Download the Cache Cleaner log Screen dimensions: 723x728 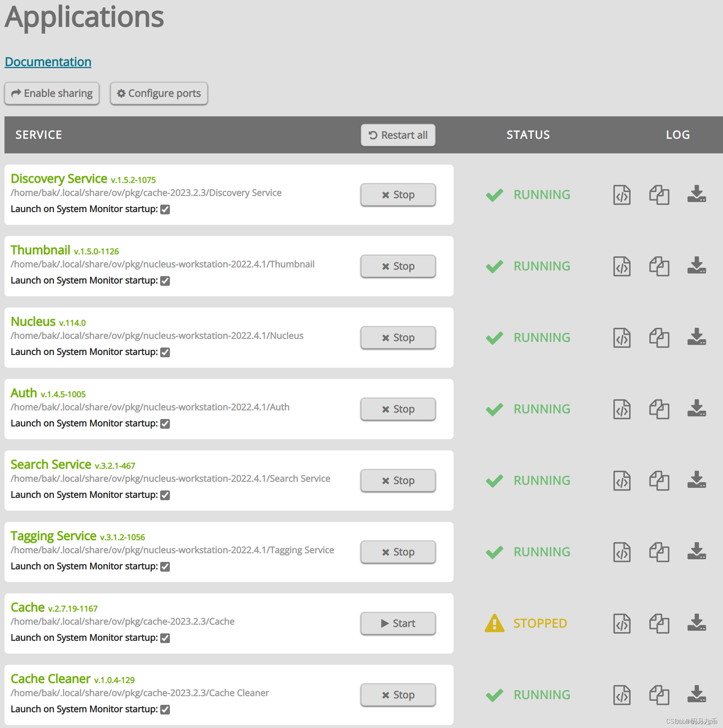696,694
